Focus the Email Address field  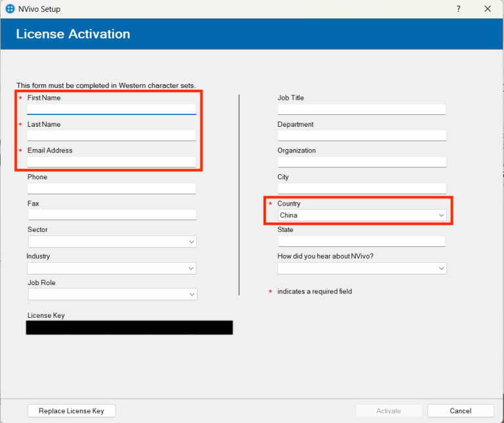pyautogui.click(x=112, y=162)
